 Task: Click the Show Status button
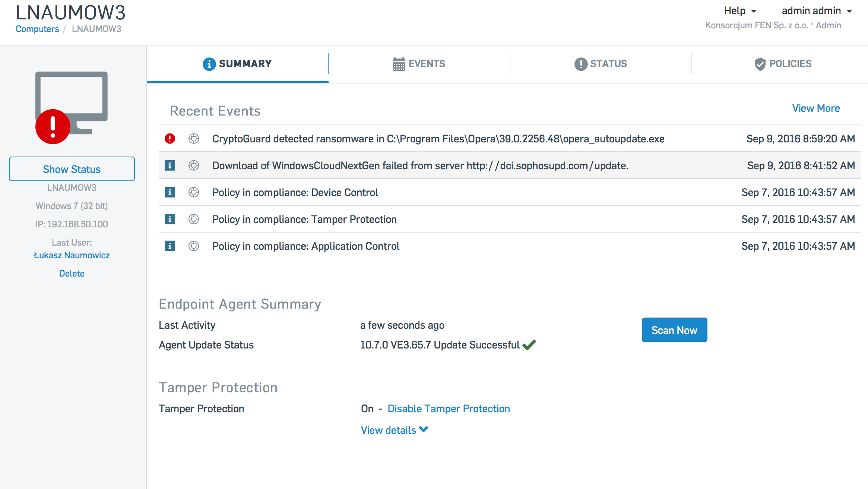[72, 169]
